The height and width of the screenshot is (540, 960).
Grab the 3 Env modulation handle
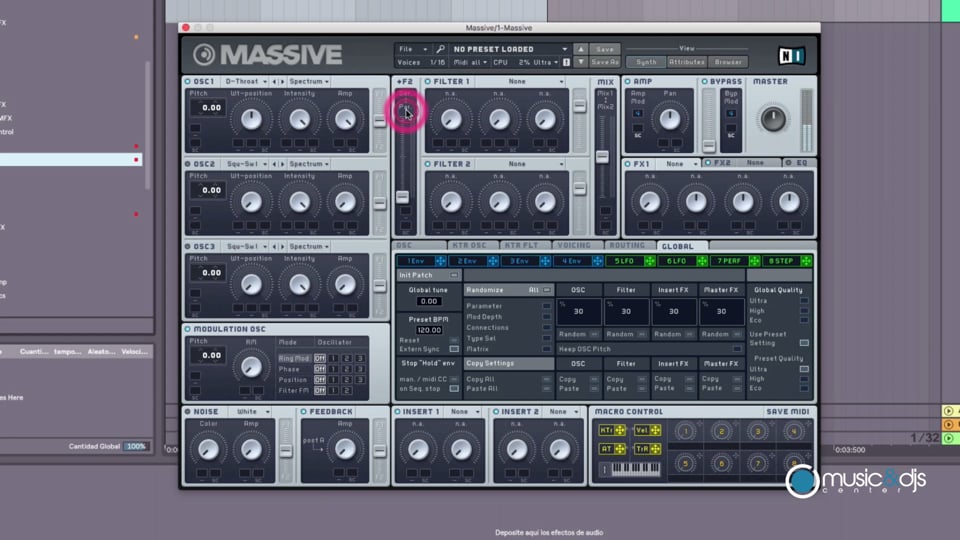[x=545, y=261]
